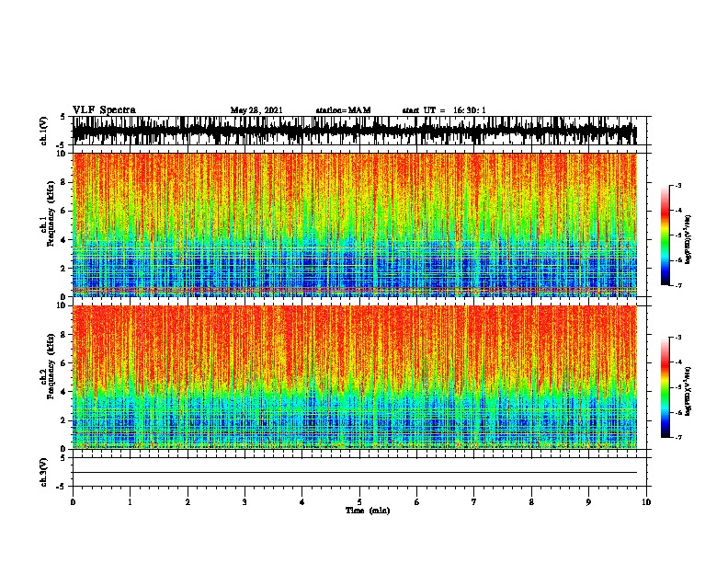The image size is (728, 563).
Task: Click the ch.1 frequency axis 8 kHz tick label
Action: coord(64,182)
